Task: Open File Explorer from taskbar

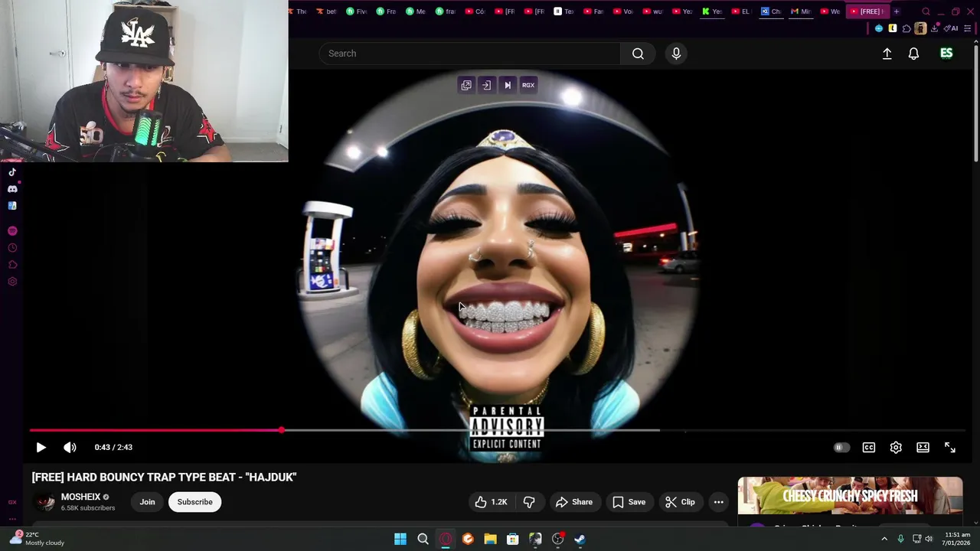Action: pyautogui.click(x=490, y=539)
